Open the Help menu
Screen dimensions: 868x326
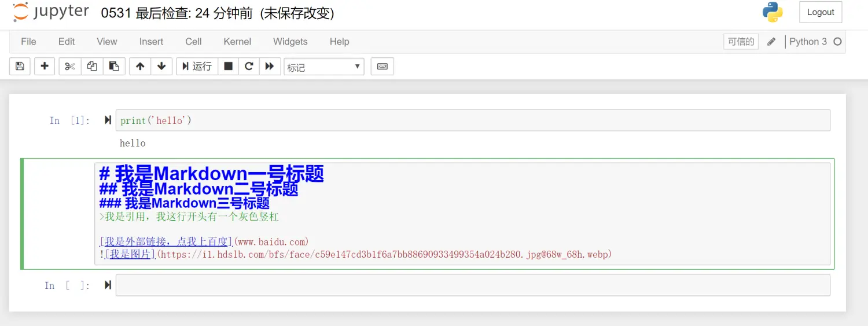pos(339,42)
